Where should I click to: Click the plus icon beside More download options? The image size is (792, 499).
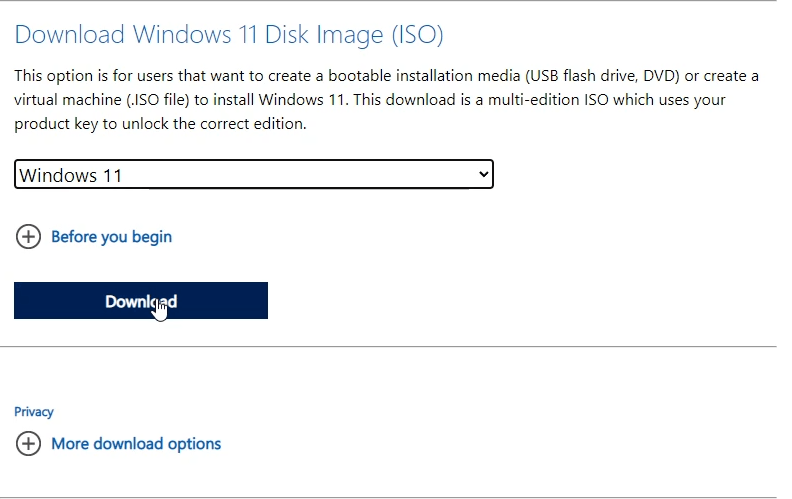tap(28, 444)
